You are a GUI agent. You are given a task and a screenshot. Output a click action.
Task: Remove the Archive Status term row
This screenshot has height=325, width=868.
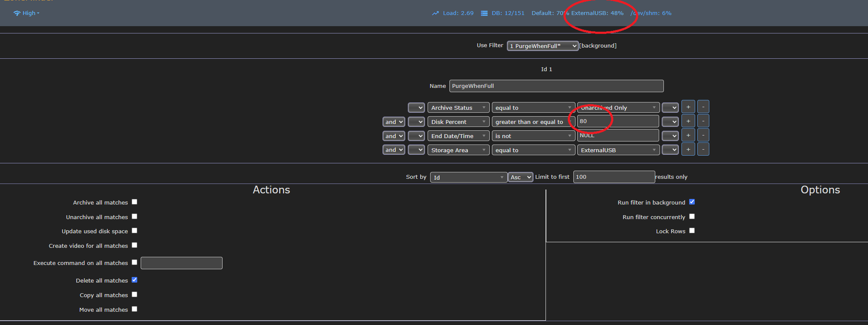click(x=703, y=107)
